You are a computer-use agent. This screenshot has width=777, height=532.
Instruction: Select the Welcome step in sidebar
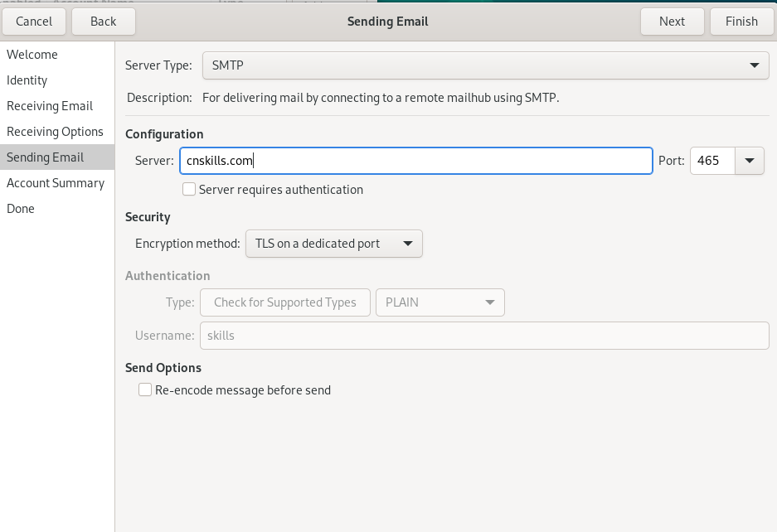(x=57, y=55)
